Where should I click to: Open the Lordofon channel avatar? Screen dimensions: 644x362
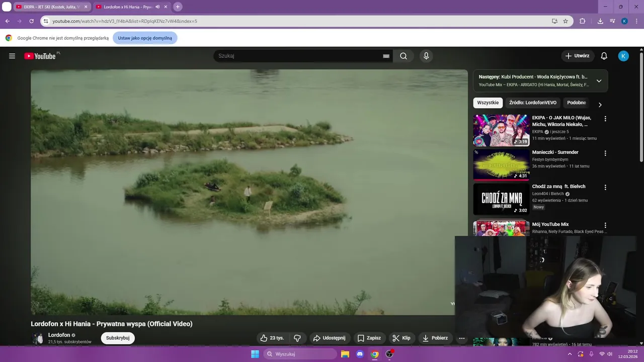tap(38, 338)
